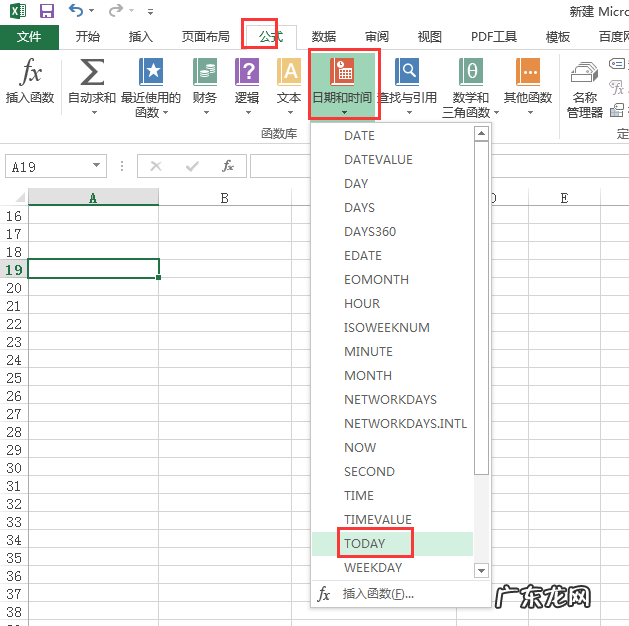Click the 自动求和 sigma icon

[92, 72]
